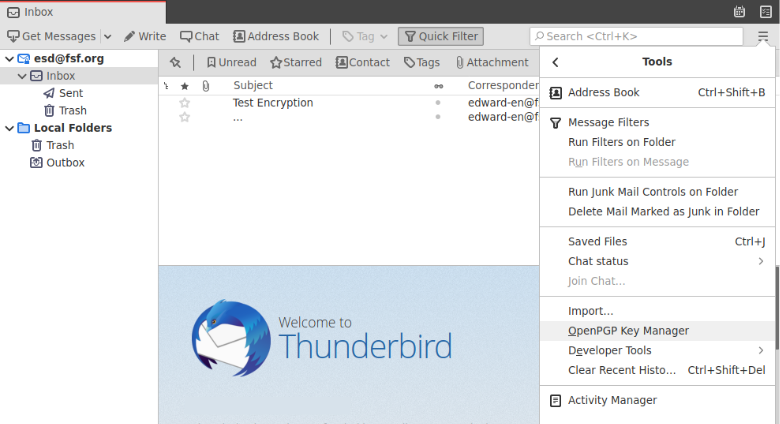Image resolution: width=780 pixels, height=424 pixels.
Task: Toggle Unread quick filter
Action: click(x=231, y=62)
